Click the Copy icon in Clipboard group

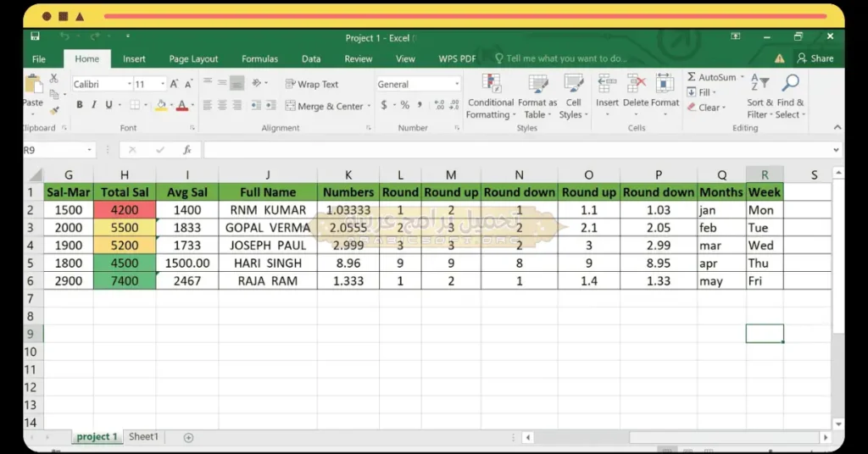point(54,95)
